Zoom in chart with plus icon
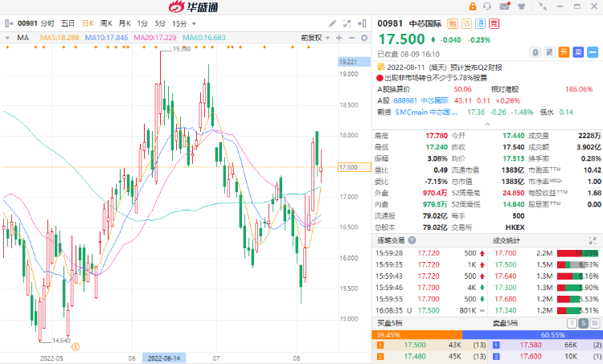The width and height of the screenshot is (603, 364). pos(338,38)
